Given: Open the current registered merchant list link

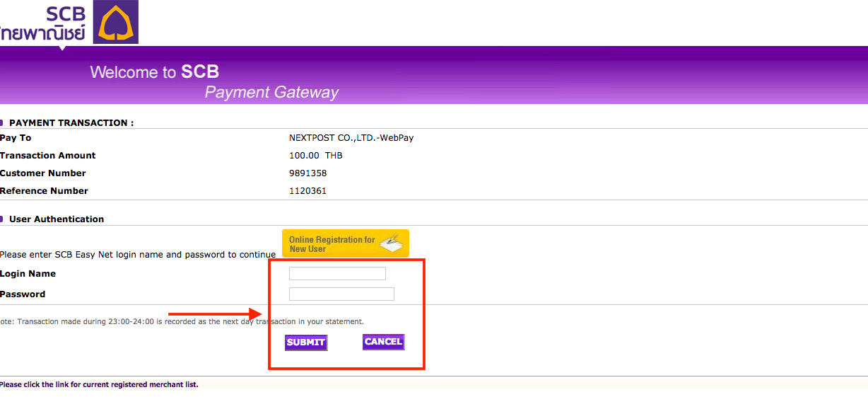Looking at the screenshot, I should (x=99, y=385).
